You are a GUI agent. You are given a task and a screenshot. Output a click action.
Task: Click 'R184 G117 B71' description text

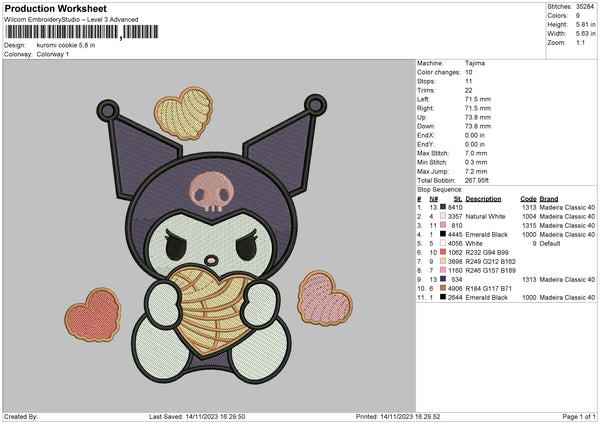coord(489,288)
